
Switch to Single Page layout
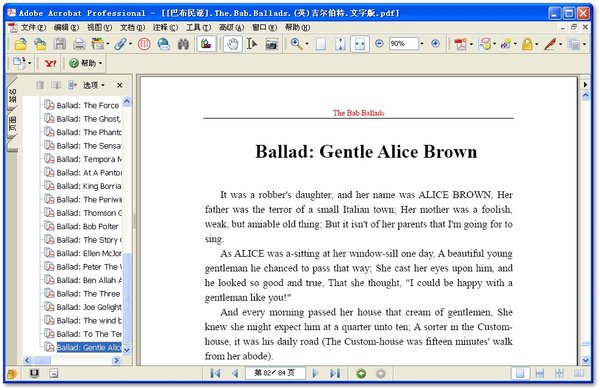520,373
